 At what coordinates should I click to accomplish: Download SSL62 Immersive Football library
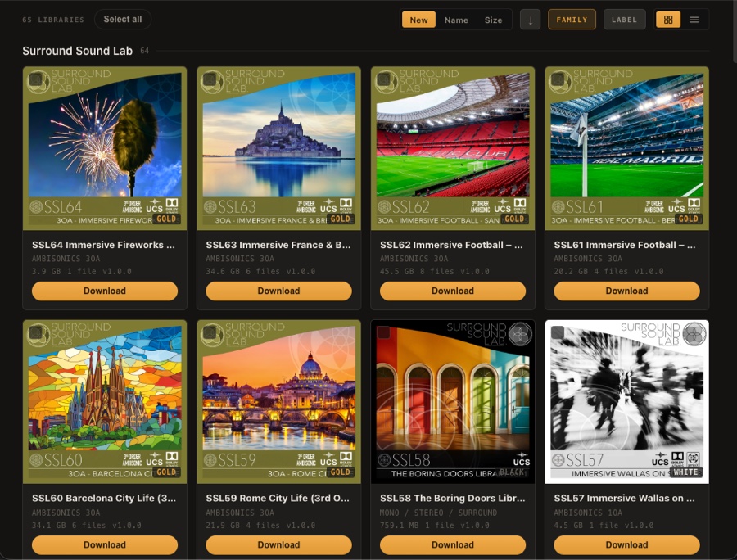point(453,291)
